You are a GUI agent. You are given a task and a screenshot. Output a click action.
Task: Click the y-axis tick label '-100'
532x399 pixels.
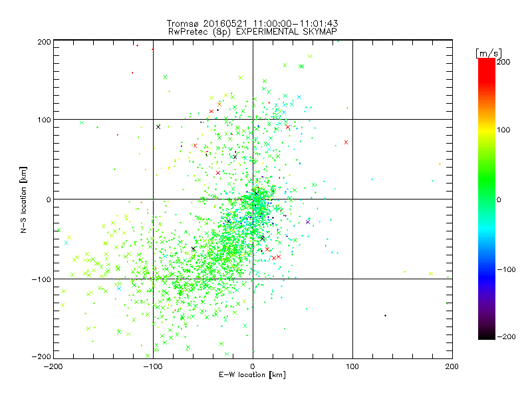[x=41, y=279]
